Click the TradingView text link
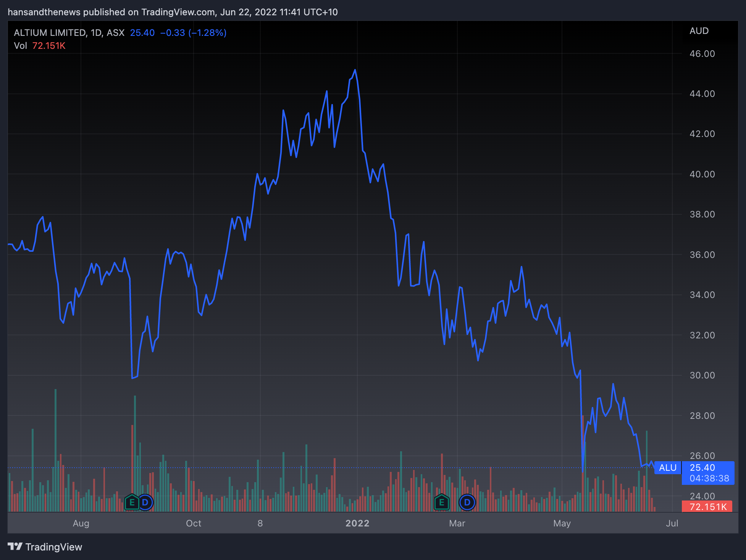This screenshot has height=560, width=746. pos(53,547)
